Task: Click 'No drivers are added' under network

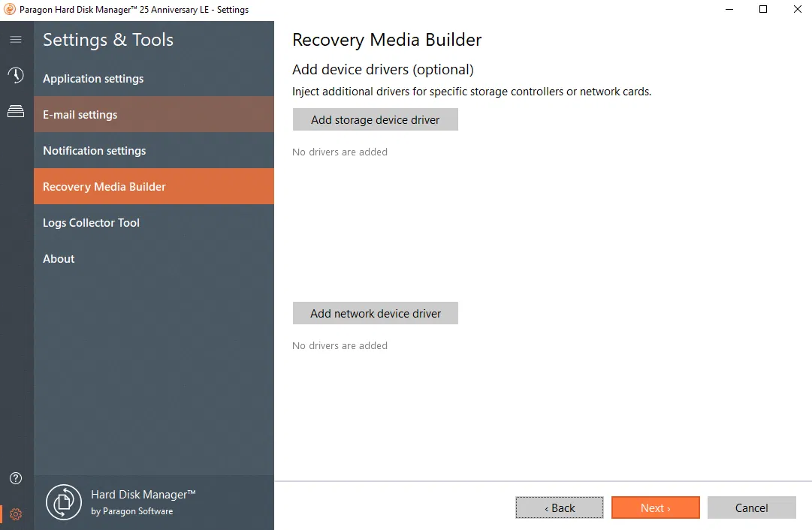Action: (x=340, y=345)
